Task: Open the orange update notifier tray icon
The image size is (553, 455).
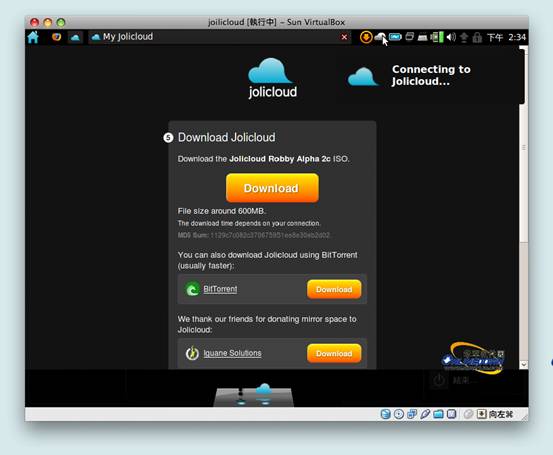Action: tap(366, 37)
